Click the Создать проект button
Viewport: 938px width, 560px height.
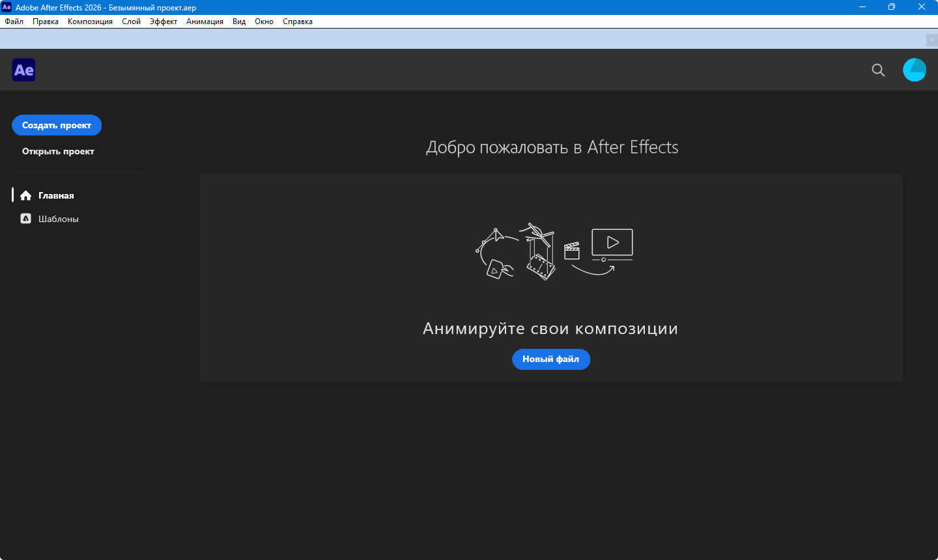tap(57, 125)
